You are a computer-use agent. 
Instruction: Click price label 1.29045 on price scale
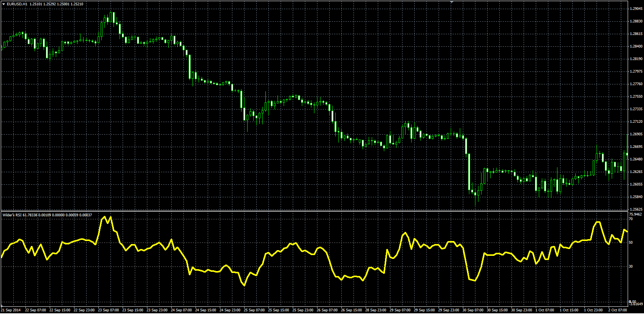click(636, 9)
